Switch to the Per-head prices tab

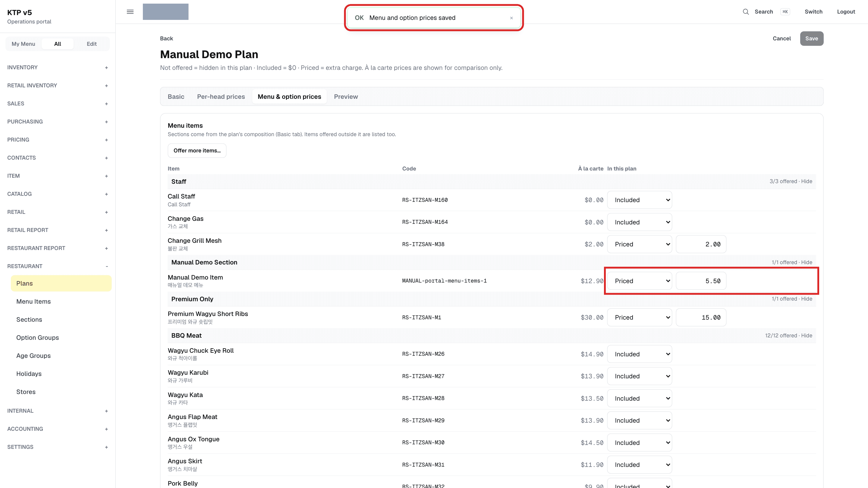pos(221,97)
